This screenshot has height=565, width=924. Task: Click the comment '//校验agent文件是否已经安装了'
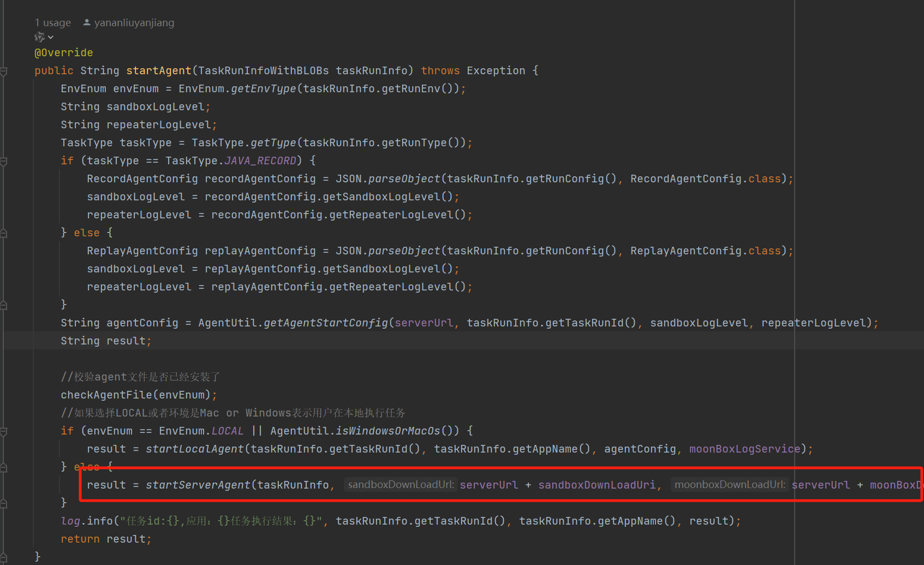[x=140, y=377]
